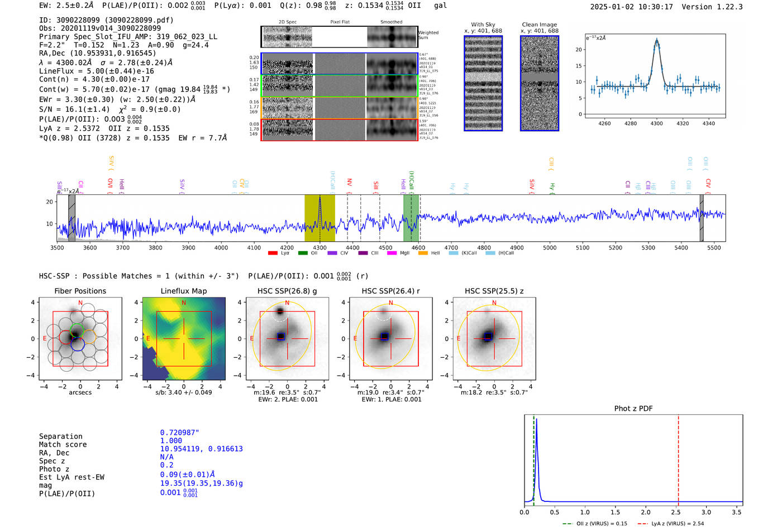The height and width of the screenshot is (532, 782).
Task: Select the orange-bordered fiber spectrum row
Action: coord(340,108)
